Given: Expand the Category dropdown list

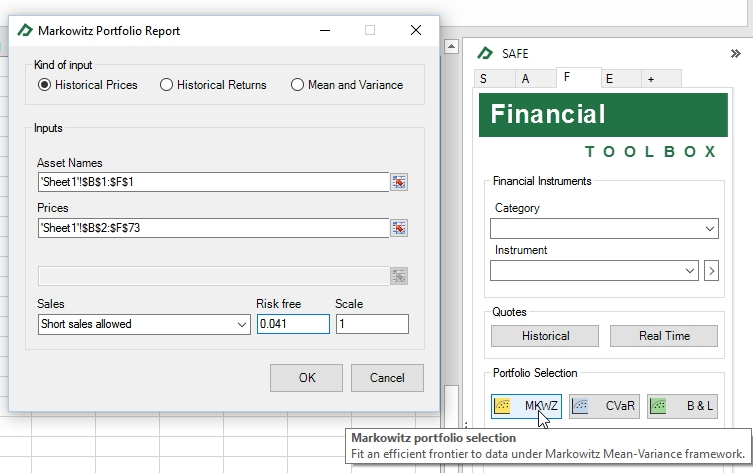Looking at the screenshot, I should tap(604, 229).
